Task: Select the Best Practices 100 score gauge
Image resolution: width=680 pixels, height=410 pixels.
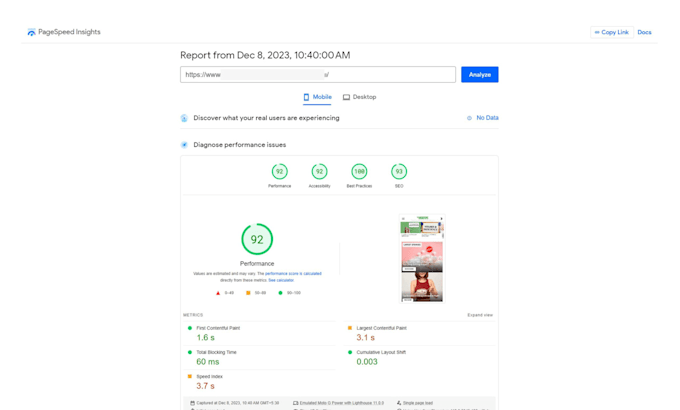Action: [359, 172]
